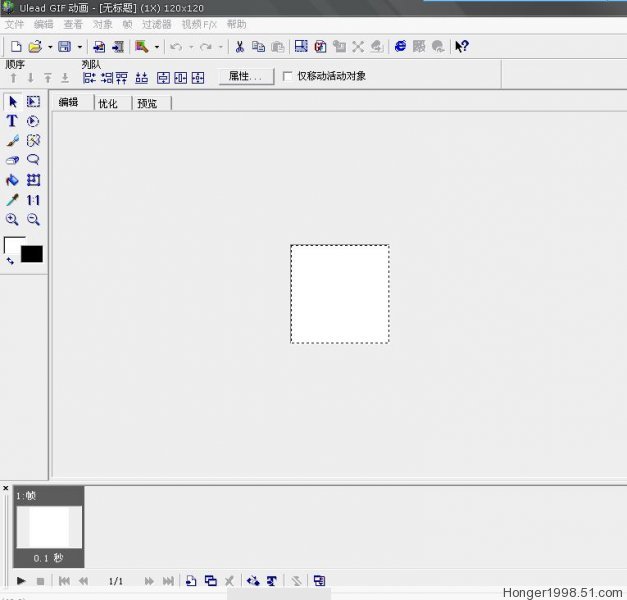627x600 pixels.
Task: Open the dropdown arrow next to Save icon
Action: coord(80,46)
